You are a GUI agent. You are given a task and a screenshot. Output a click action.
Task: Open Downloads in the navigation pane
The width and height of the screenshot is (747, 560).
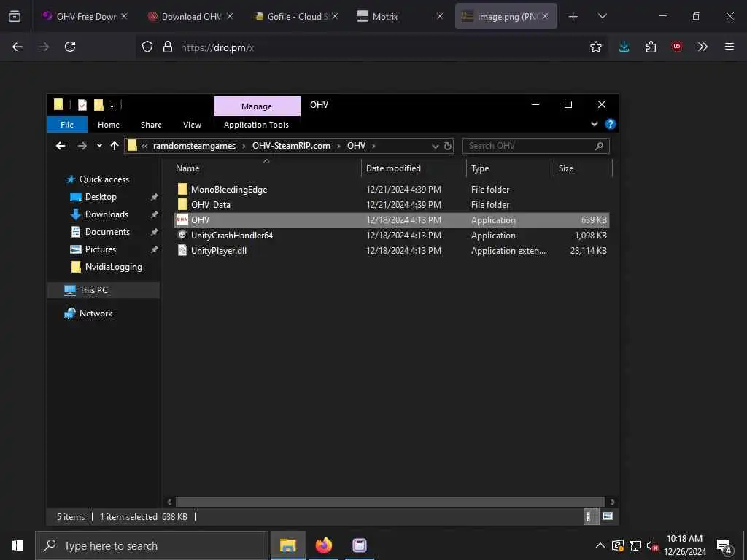click(x=107, y=214)
